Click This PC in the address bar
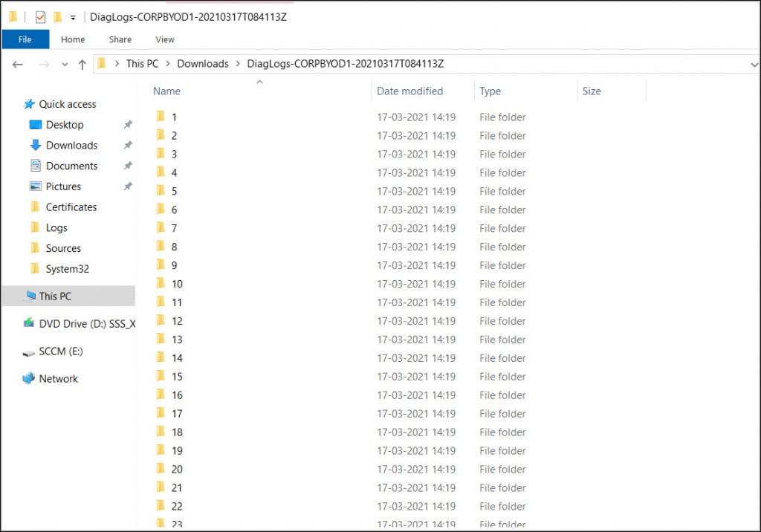 [x=142, y=64]
